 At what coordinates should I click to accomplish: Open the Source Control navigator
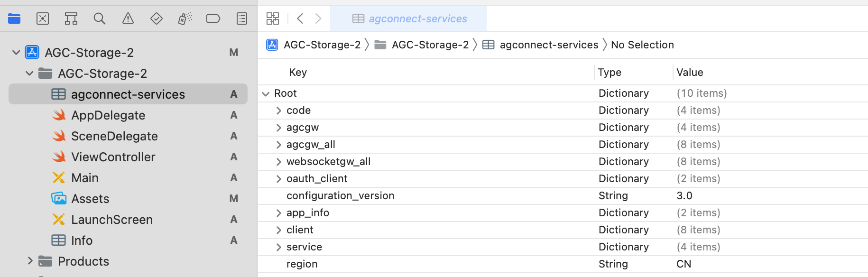coord(43,18)
